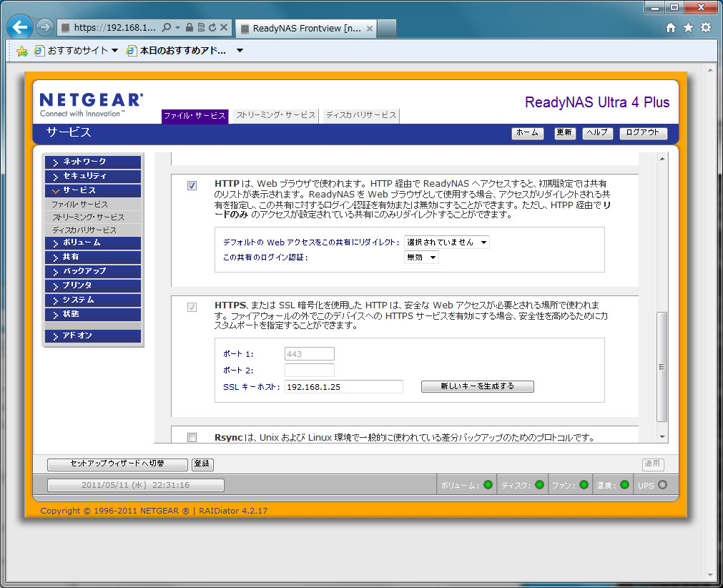Open browser Tools gear icon
The height and width of the screenshot is (588, 723).
tap(706, 28)
